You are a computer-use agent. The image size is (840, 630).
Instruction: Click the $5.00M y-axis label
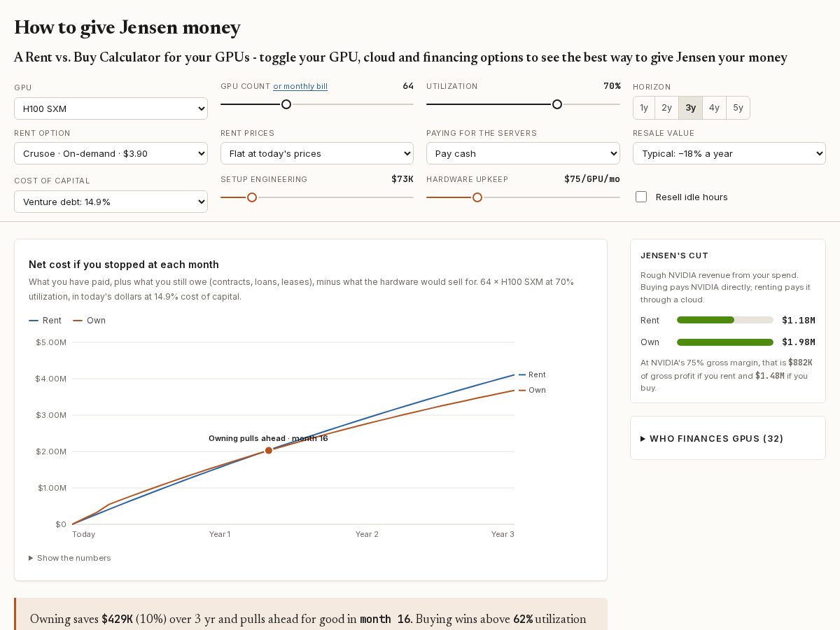coord(51,342)
